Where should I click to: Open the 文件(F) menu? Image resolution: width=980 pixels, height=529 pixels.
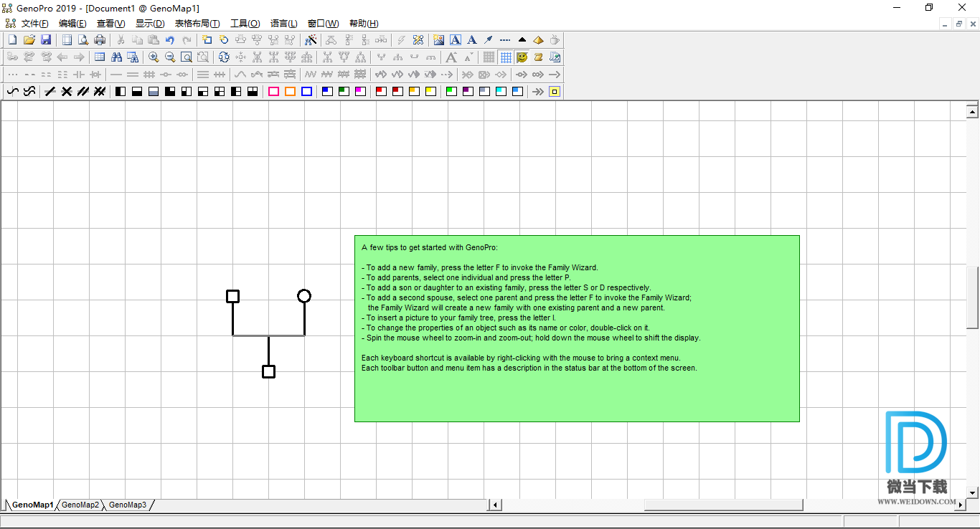pos(34,24)
